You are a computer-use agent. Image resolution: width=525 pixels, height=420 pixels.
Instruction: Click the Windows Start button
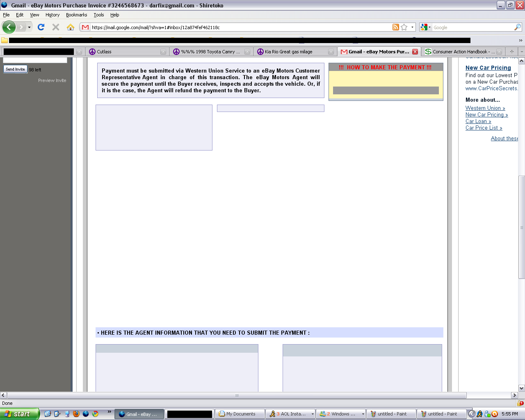coord(19,414)
